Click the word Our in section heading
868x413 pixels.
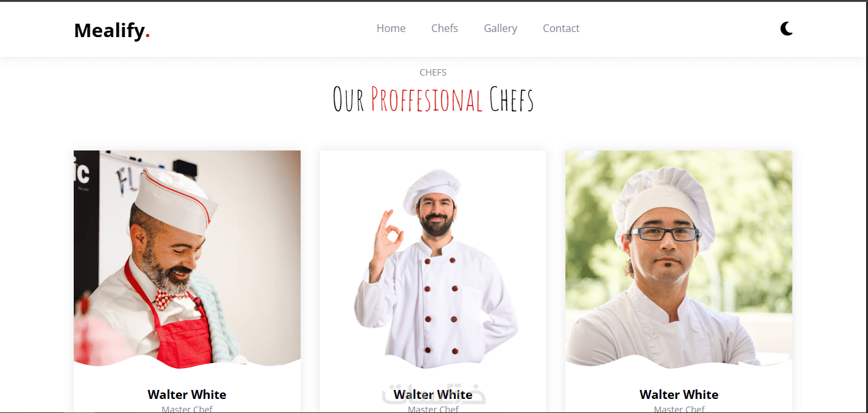[348, 100]
